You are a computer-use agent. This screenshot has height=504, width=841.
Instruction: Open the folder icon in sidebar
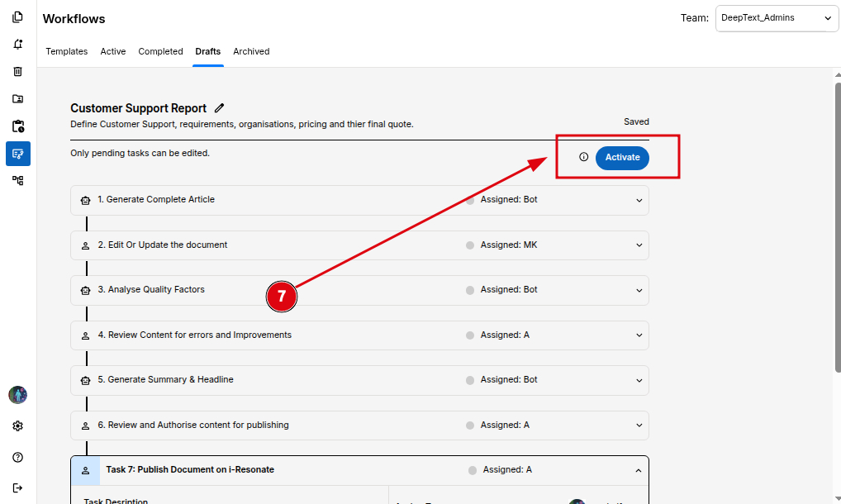point(18,99)
